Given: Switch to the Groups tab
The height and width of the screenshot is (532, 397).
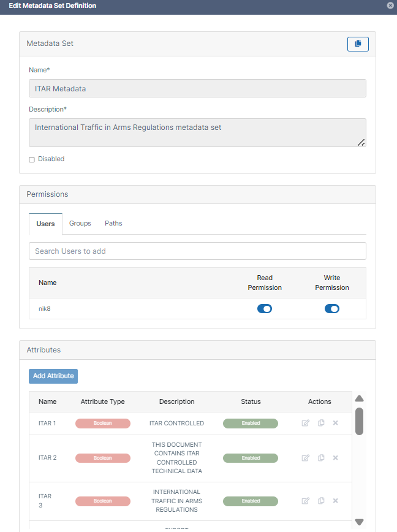Looking at the screenshot, I should coord(80,223).
